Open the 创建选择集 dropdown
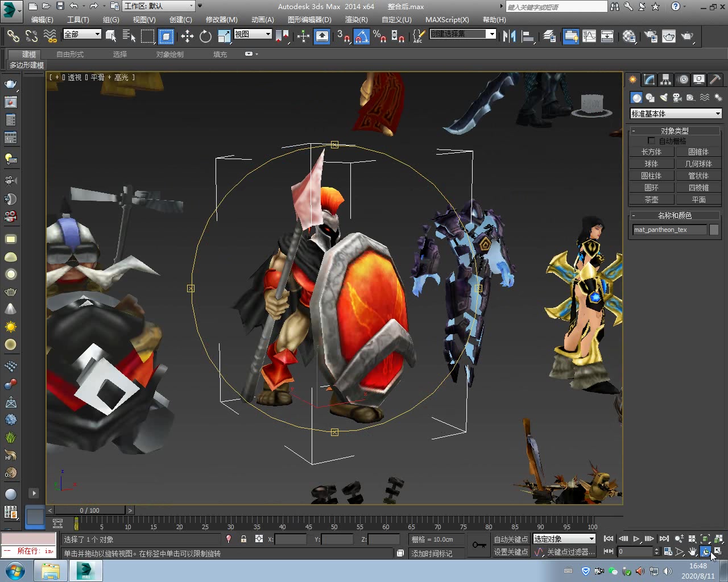Viewport: 728px width, 582px height. (462, 34)
